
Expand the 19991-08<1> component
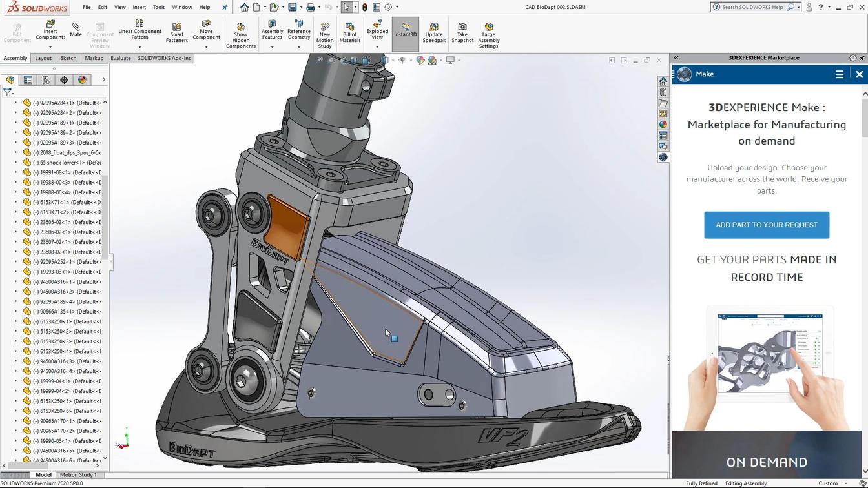16,172
